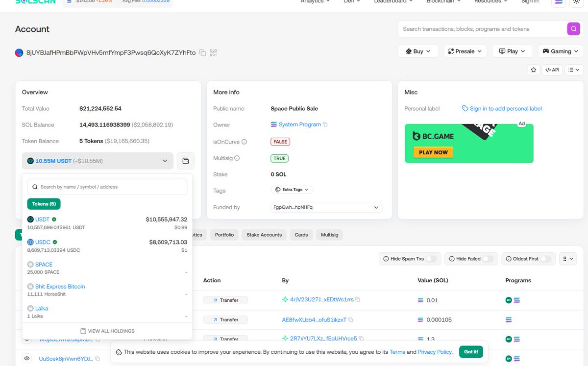Open the Solana network selector icon in header
This screenshot has width=588, height=366.
[x=558, y=2]
